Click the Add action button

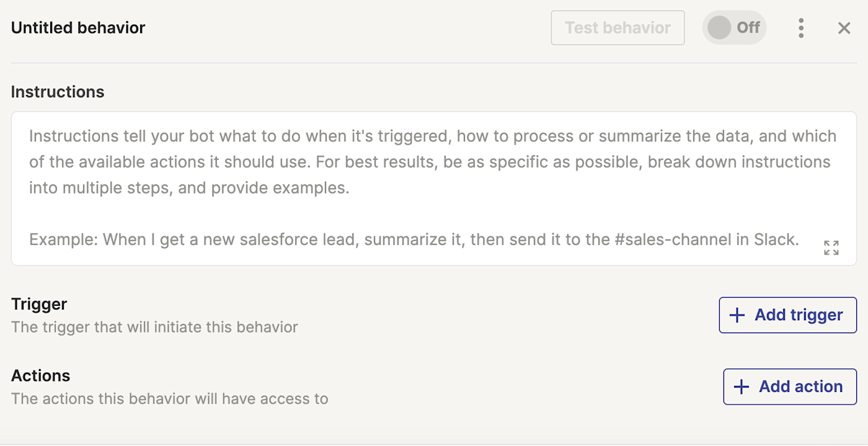click(790, 386)
